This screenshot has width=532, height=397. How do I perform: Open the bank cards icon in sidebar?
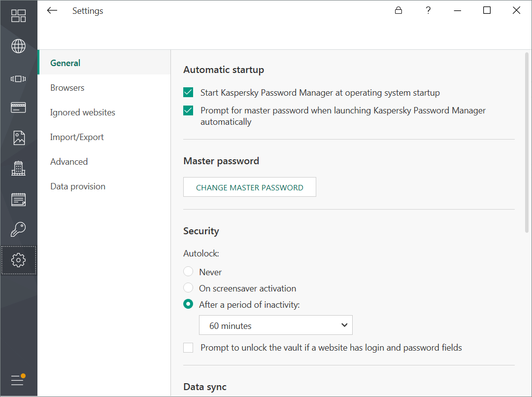18,108
